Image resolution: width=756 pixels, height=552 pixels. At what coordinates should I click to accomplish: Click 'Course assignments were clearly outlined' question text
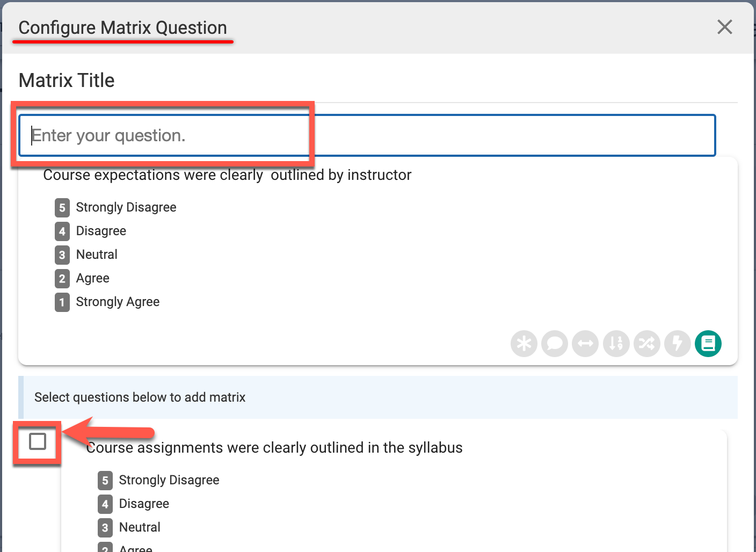pos(274,448)
